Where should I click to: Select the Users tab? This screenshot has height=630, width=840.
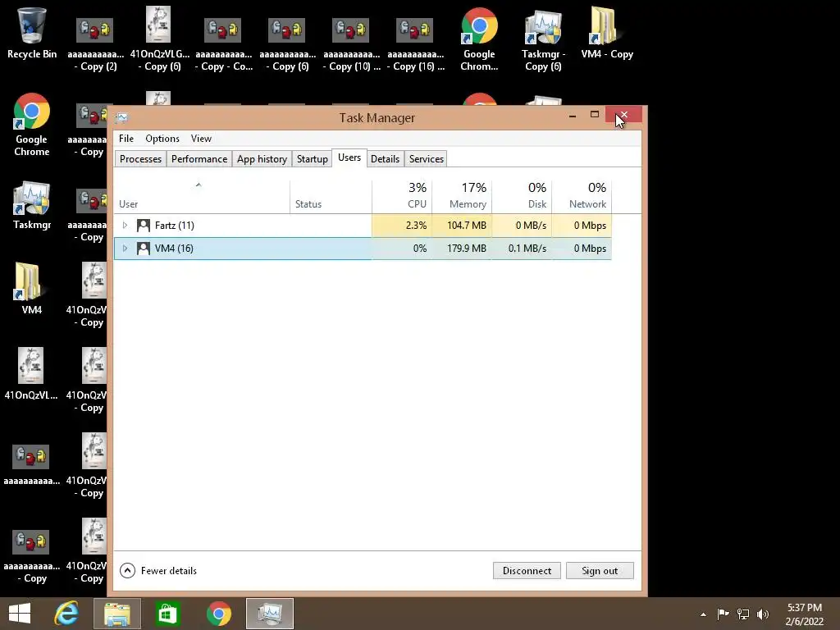(x=349, y=158)
